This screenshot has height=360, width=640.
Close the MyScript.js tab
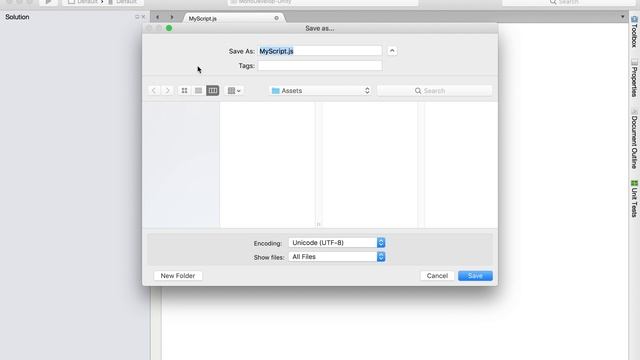coord(276,18)
